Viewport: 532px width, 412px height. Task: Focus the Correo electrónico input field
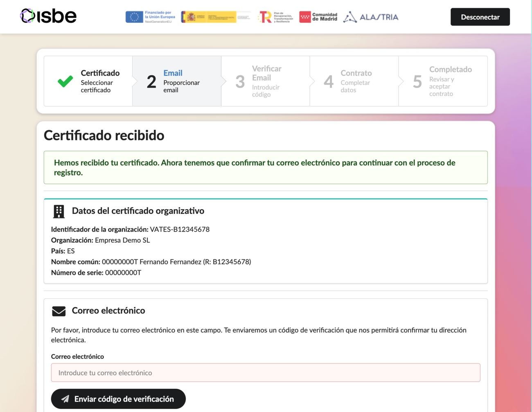(266, 373)
